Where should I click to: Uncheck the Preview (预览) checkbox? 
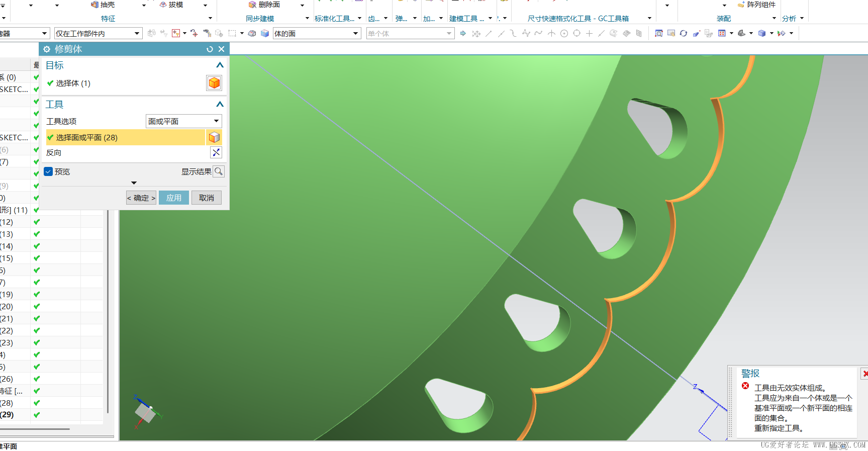[48, 171]
